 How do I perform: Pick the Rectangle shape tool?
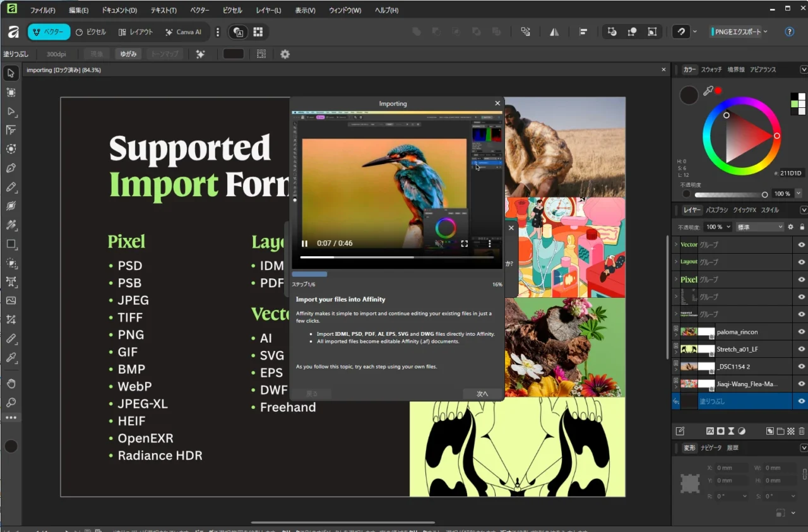pos(11,244)
